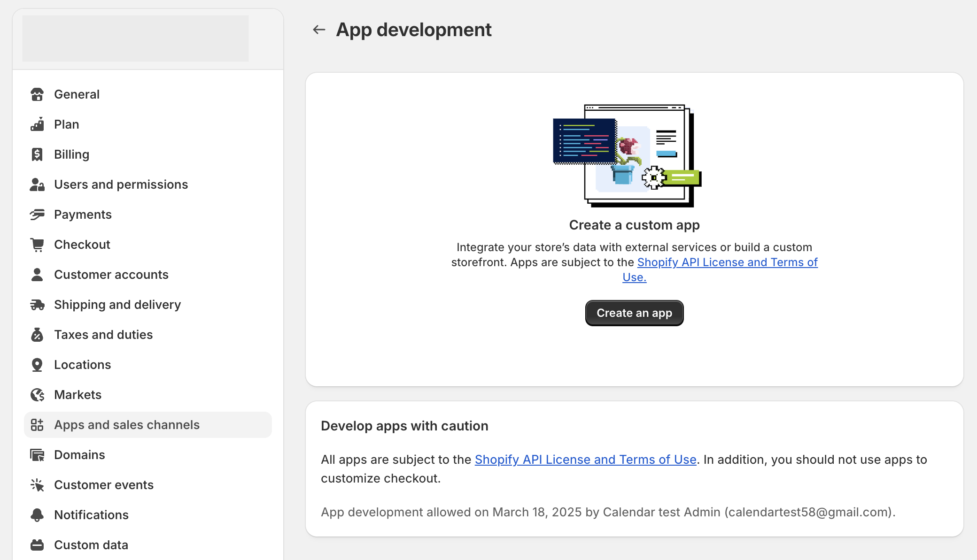
Task: Click the Apps and sales channels icon
Action: pyautogui.click(x=37, y=425)
